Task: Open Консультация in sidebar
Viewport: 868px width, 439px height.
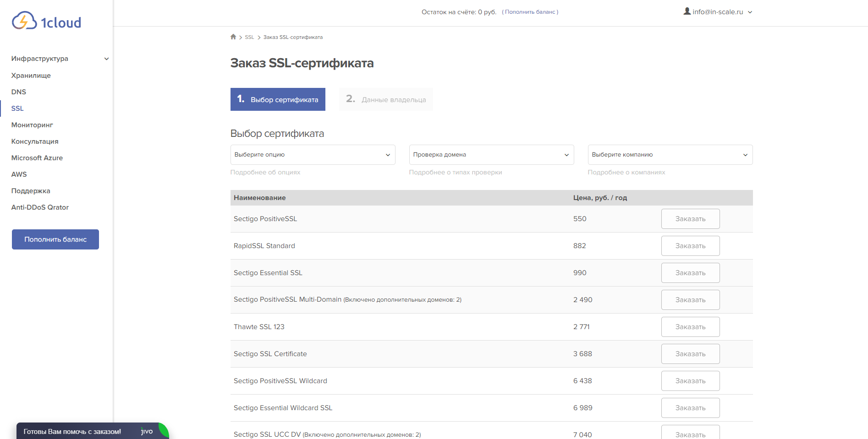Action: 35,141
